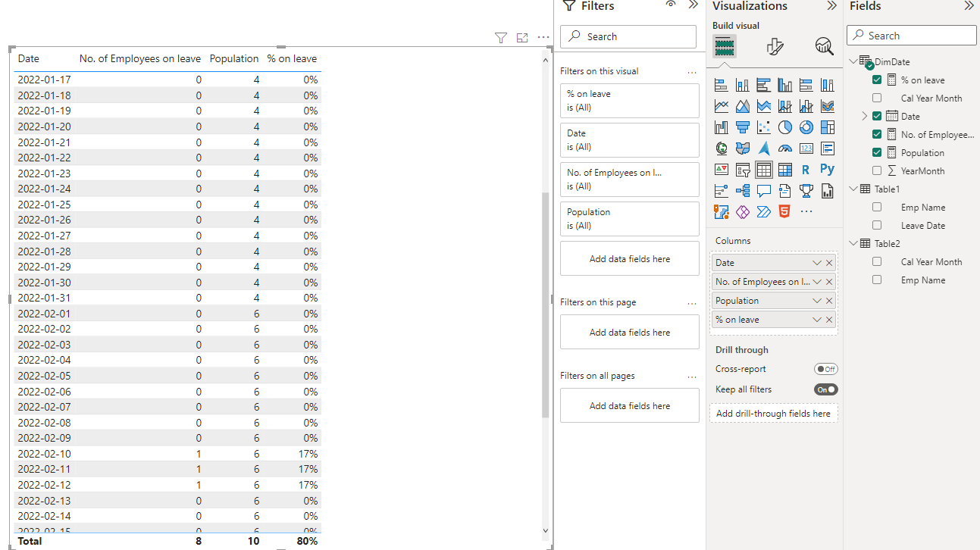Open the Analytics magnifier pane
980x550 pixels.
[824, 47]
